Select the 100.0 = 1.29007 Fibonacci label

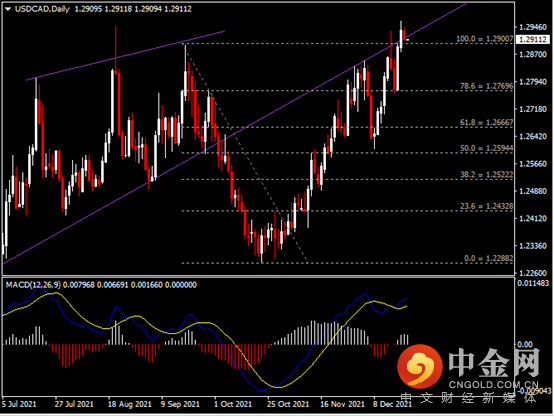point(484,39)
